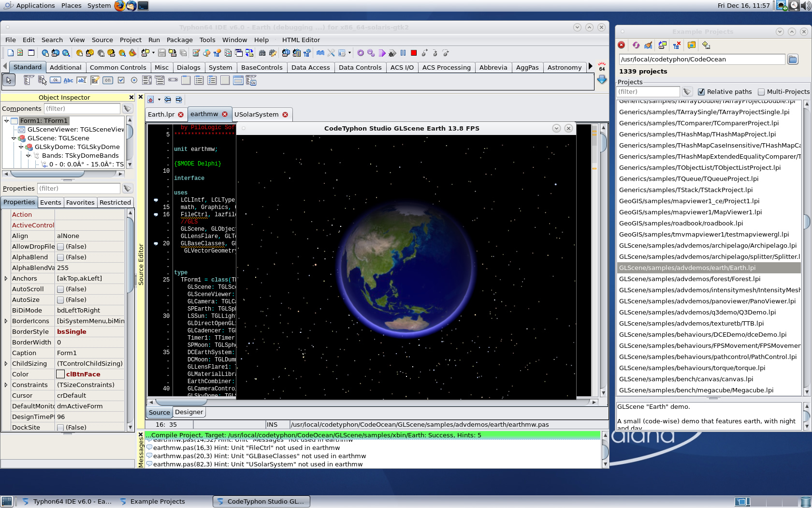
Task: Toggle the AutoScroll property checkbox
Action: coord(60,289)
